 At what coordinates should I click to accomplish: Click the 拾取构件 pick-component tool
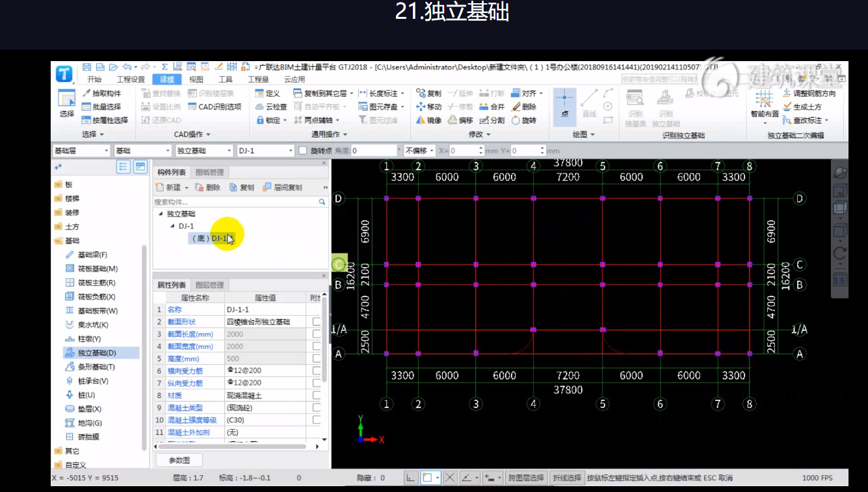101,94
